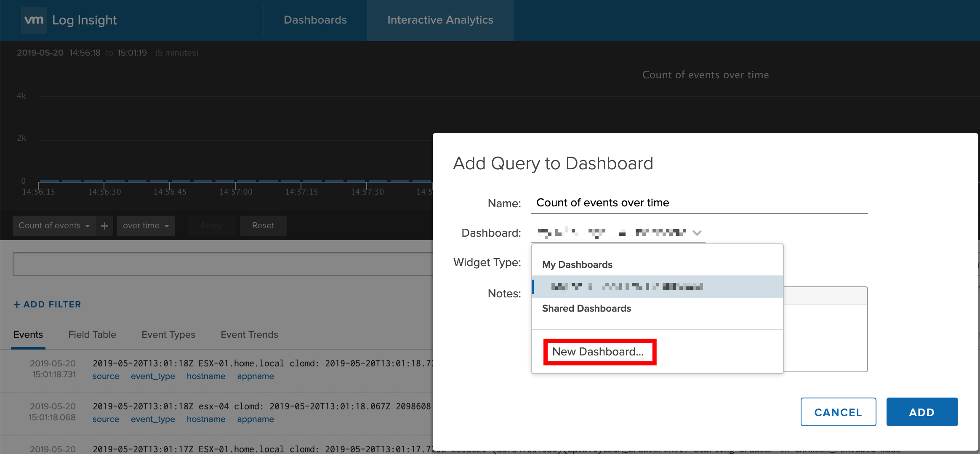Image resolution: width=980 pixels, height=454 pixels.
Task: Click the VMware vm logo icon
Action: [34, 20]
